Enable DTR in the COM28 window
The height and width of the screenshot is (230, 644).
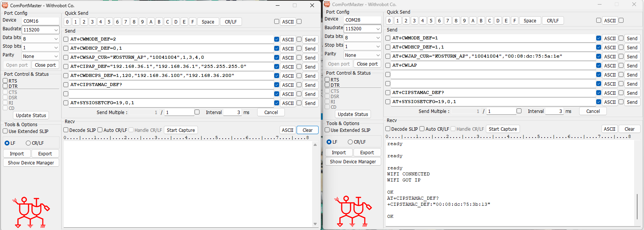327,85
